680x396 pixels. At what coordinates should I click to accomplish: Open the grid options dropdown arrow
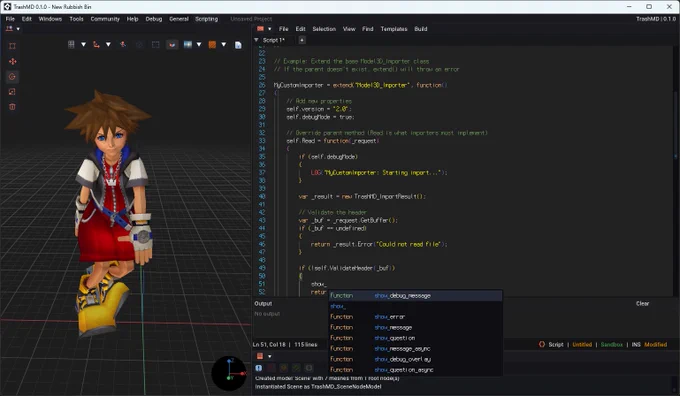tap(83, 44)
